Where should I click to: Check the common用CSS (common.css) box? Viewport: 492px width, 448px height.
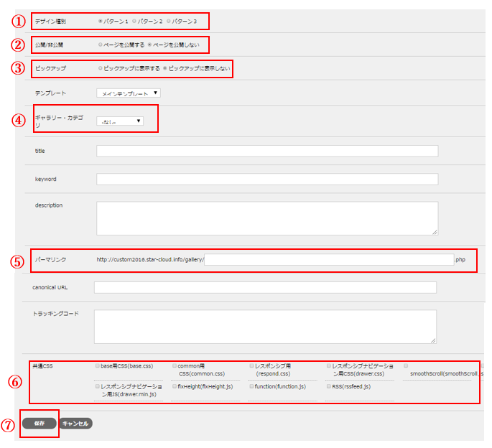point(175,365)
